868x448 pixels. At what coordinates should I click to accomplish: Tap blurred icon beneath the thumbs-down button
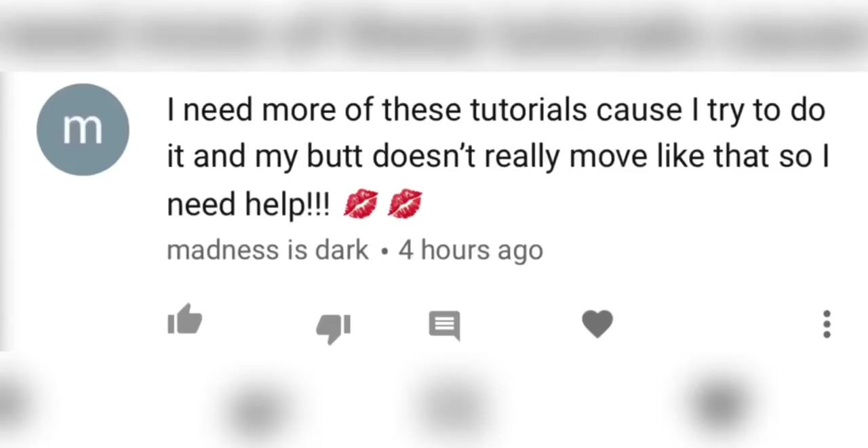click(x=256, y=408)
